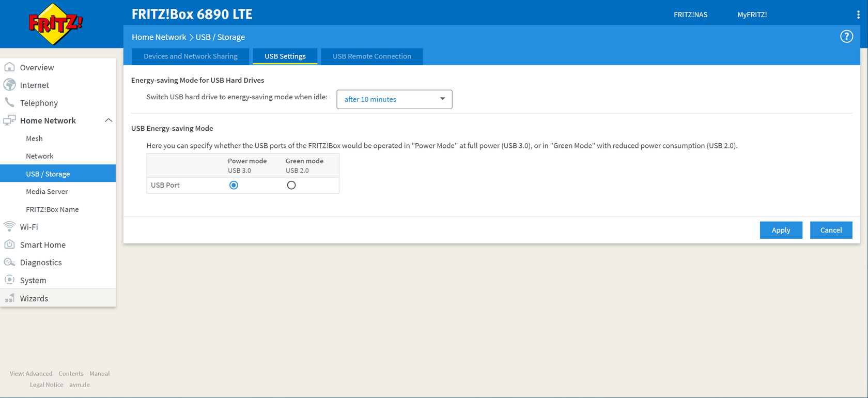Click USB Energy-saving Mode heading

172,128
